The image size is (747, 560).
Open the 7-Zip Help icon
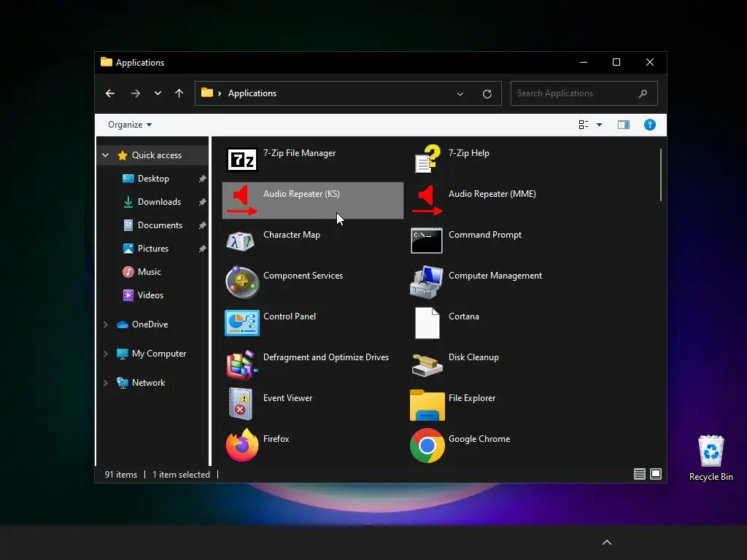[427, 158]
